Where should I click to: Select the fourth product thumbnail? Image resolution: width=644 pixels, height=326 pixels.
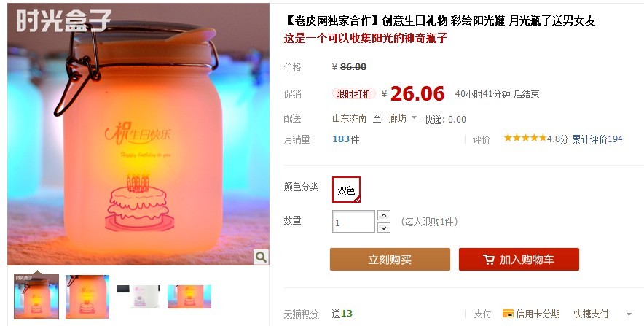189,297
